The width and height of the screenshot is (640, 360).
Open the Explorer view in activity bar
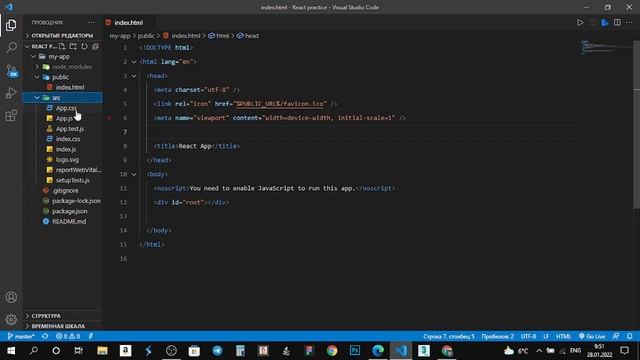pos(11,25)
